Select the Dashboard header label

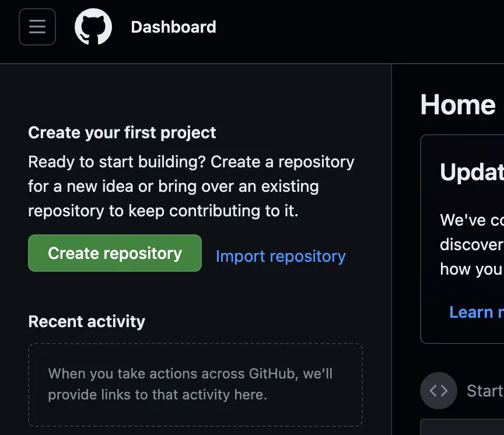[173, 27]
